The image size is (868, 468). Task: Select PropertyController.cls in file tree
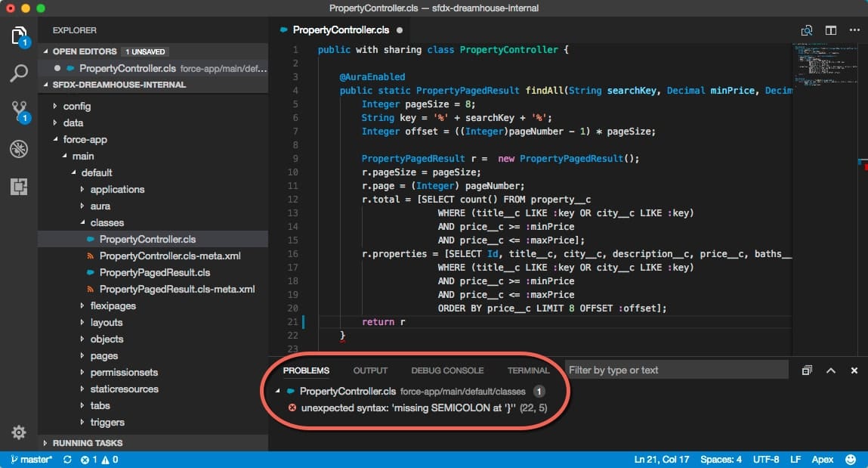(x=153, y=239)
